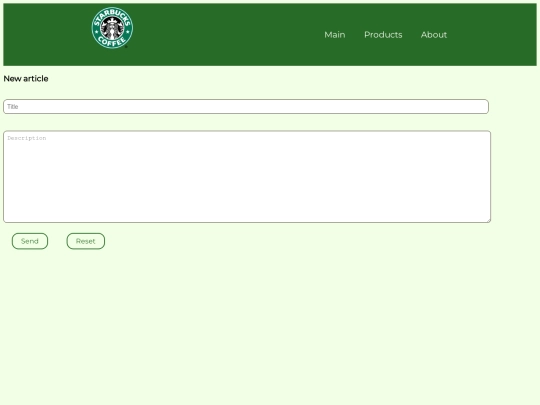Image resolution: width=540 pixels, height=405 pixels.
Task: Open the Main navigation link
Action: [335, 35]
